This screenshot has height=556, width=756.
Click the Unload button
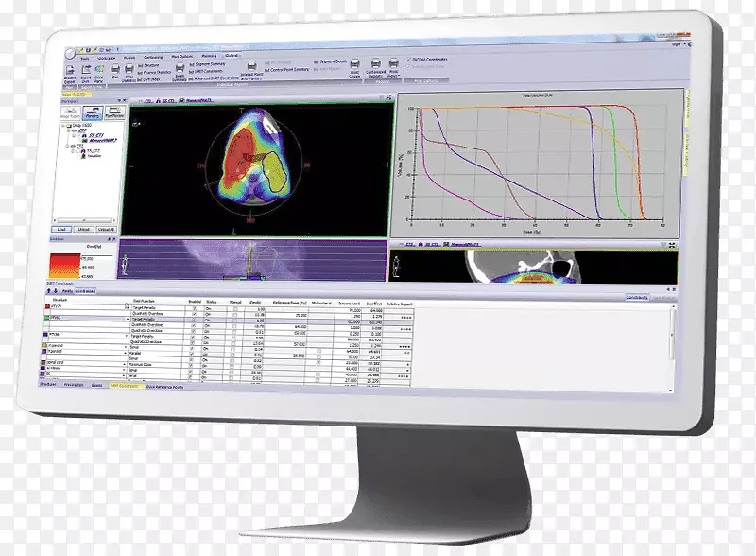[83, 229]
